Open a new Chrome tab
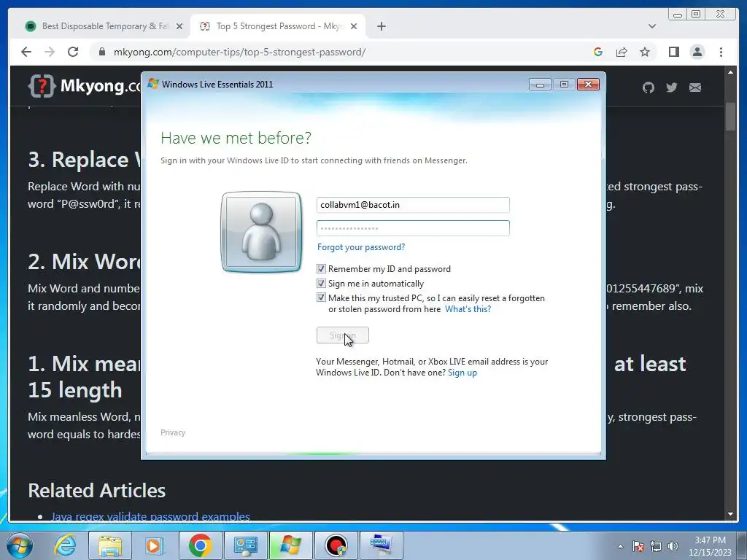Image resolution: width=747 pixels, height=560 pixels. pyautogui.click(x=381, y=26)
